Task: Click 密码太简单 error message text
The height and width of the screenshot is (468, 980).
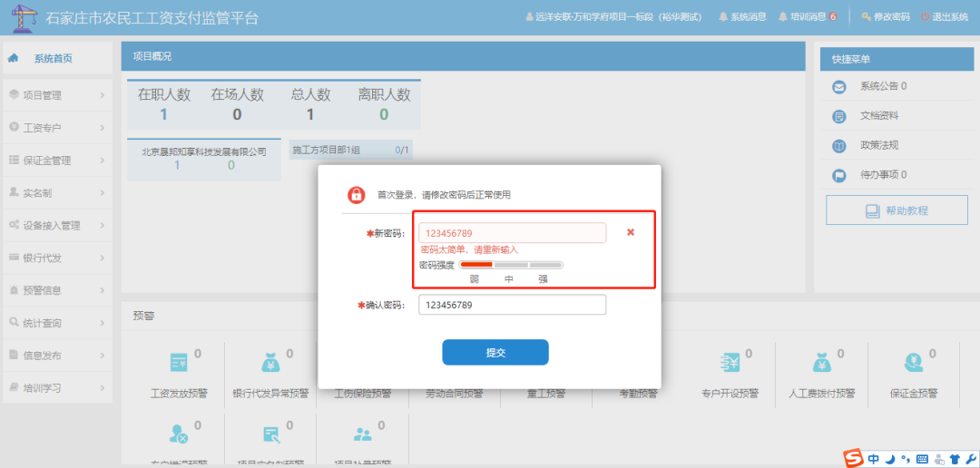Action: click(x=469, y=249)
